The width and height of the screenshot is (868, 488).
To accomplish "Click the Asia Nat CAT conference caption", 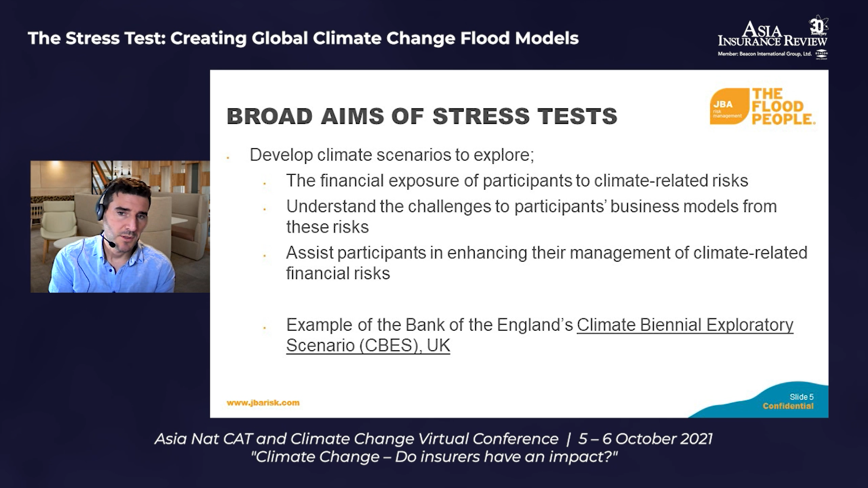I will [434, 439].
